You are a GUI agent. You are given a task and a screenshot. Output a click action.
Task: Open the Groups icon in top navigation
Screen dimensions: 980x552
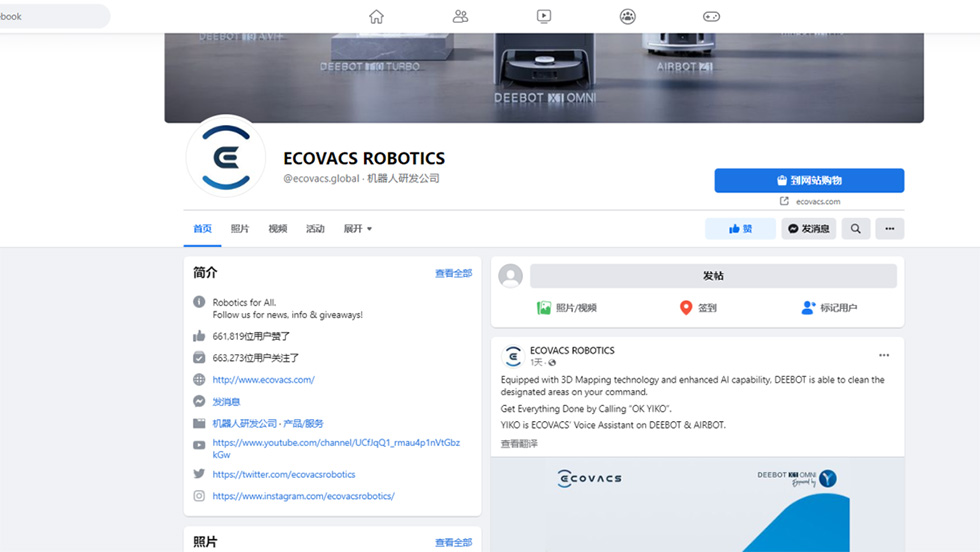(x=627, y=16)
